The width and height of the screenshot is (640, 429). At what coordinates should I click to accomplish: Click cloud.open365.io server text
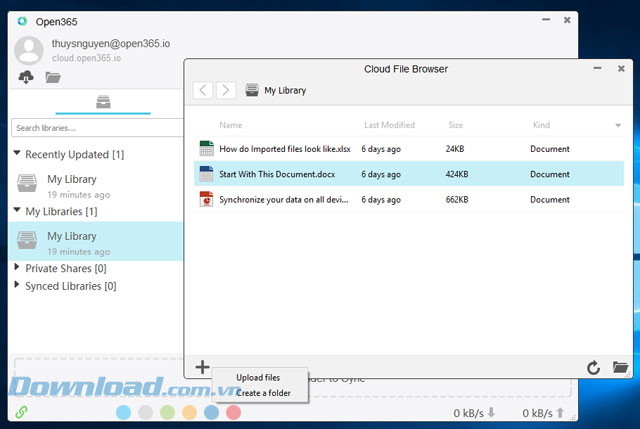tap(86, 58)
